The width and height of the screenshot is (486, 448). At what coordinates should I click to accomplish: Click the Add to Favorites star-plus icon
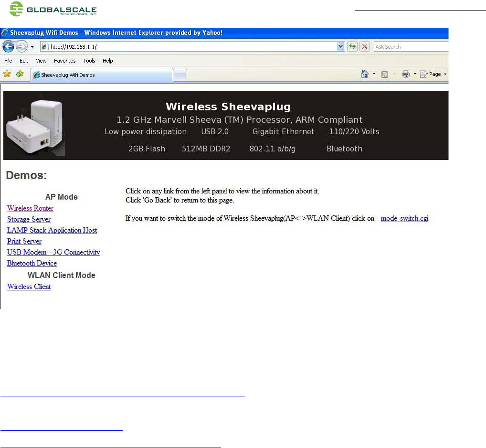[x=20, y=74]
